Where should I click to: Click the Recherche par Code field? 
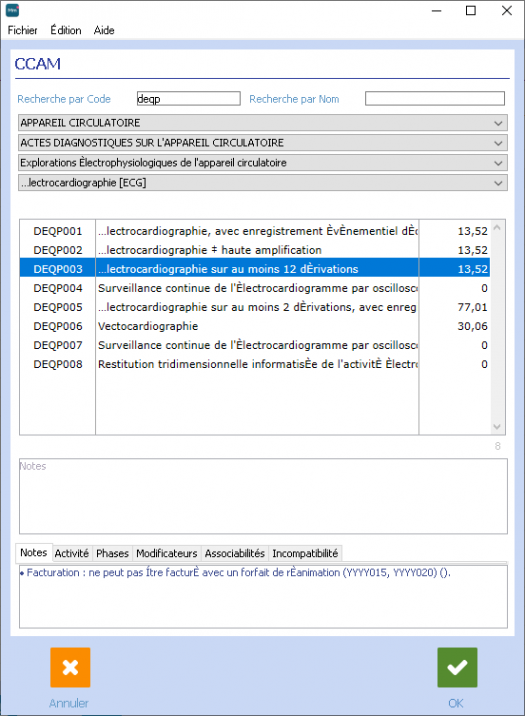click(x=189, y=99)
